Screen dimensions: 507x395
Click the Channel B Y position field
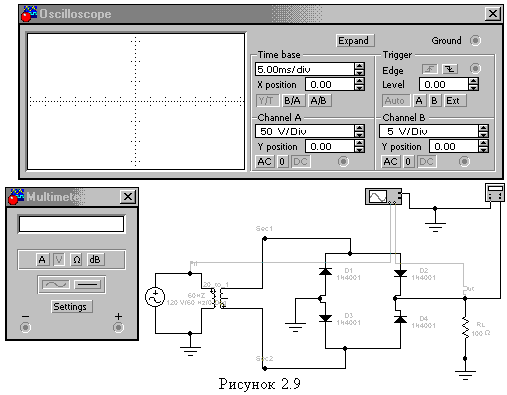click(454, 146)
